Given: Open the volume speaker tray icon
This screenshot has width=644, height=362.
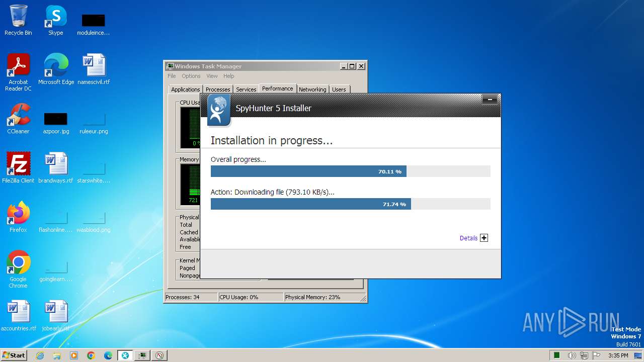Looking at the screenshot, I should point(572,355).
